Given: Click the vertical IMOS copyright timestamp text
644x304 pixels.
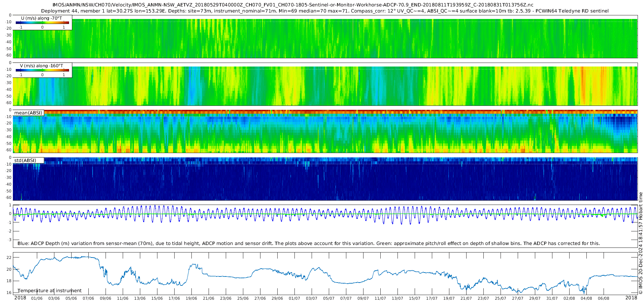Looking at the screenshot, I should 640,243.
